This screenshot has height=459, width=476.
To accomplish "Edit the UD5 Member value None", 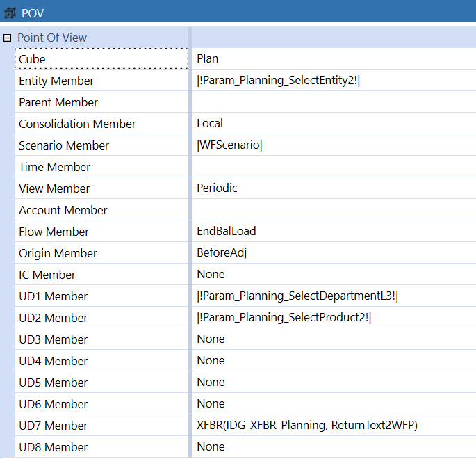I will pyautogui.click(x=332, y=382).
